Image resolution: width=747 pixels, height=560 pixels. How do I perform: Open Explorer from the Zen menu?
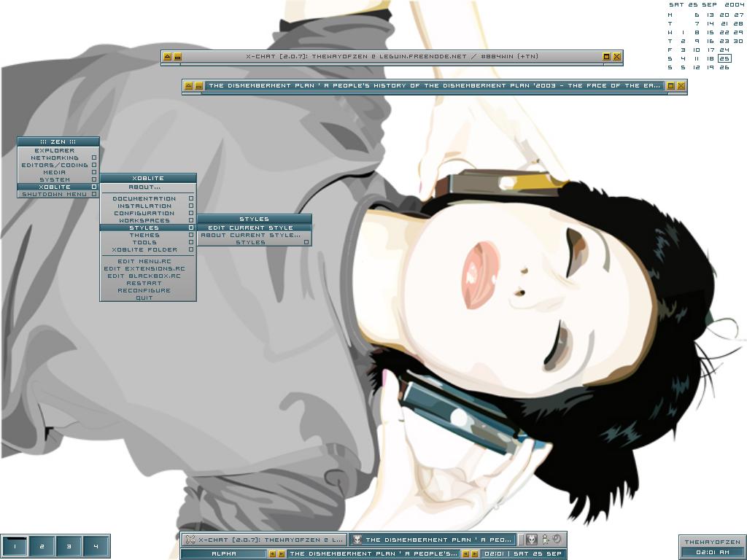click(58, 150)
